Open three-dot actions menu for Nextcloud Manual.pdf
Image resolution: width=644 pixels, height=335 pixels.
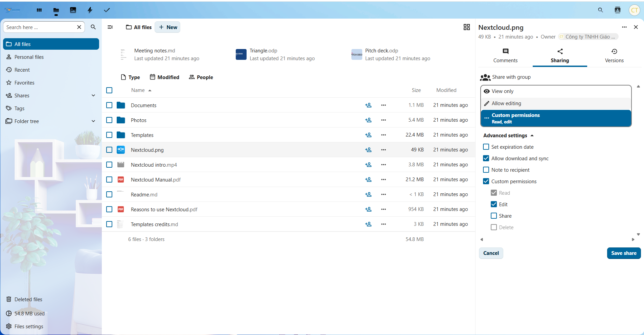coord(383,180)
